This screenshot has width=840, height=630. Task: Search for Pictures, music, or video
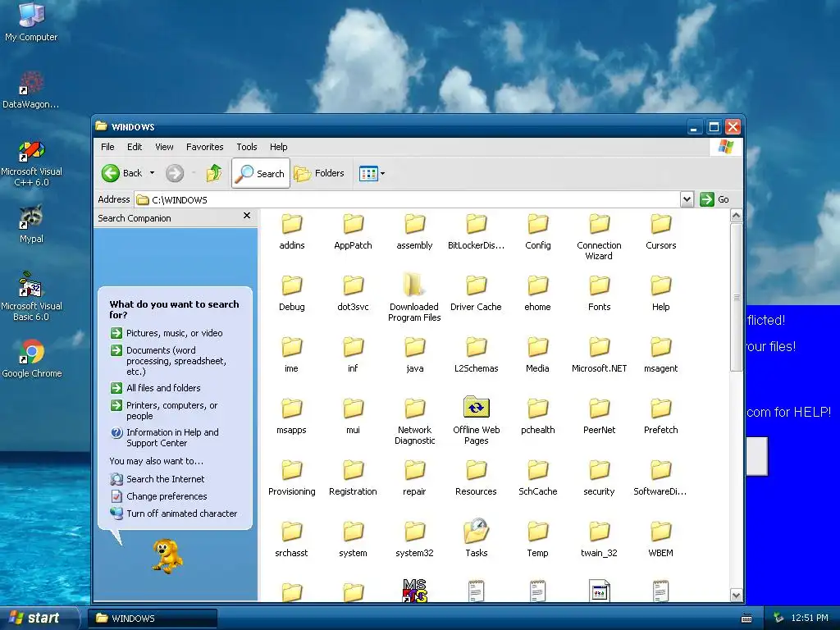pyautogui.click(x=167, y=333)
